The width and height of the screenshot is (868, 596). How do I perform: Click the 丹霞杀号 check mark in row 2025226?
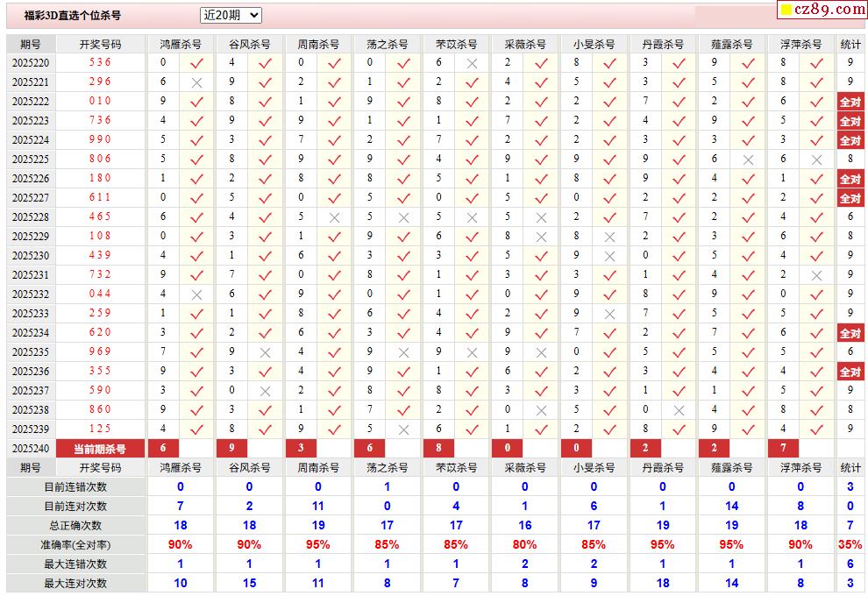679,180
